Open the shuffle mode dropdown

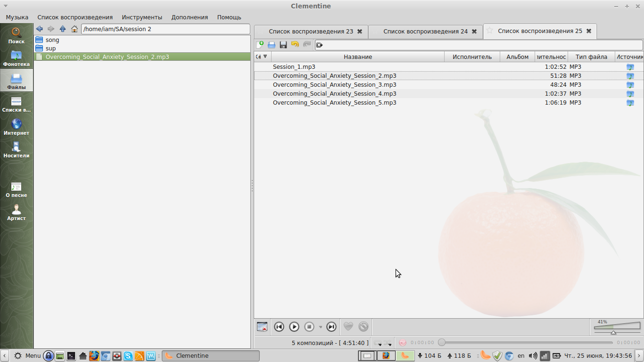(x=388, y=343)
